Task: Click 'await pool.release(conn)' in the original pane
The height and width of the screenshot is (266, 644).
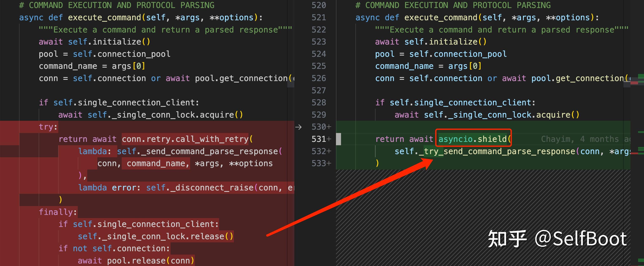Action: click(x=136, y=261)
